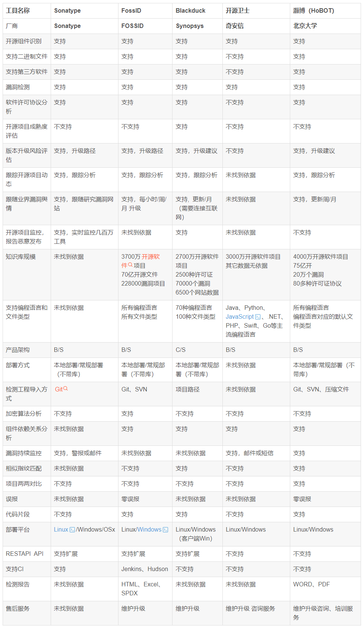Click the external-link icon after the Linux link
This screenshot has width=364, height=627.
click(x=72, y=530)
